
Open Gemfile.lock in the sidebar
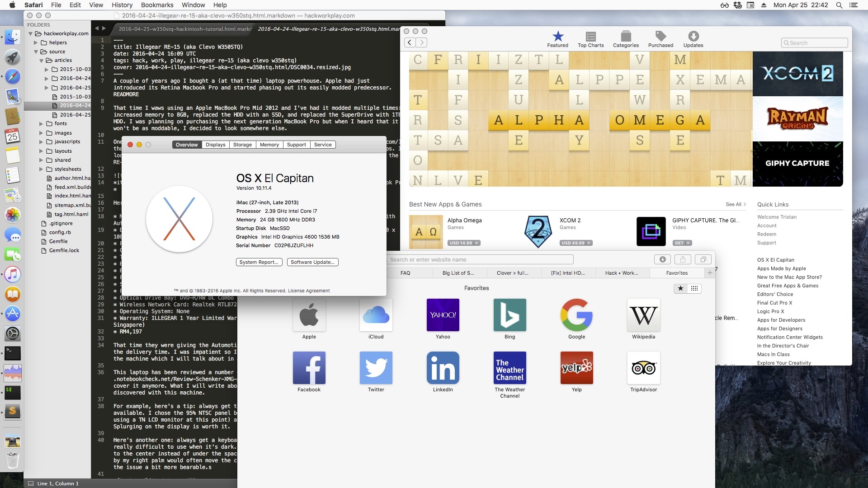point(64,250)
